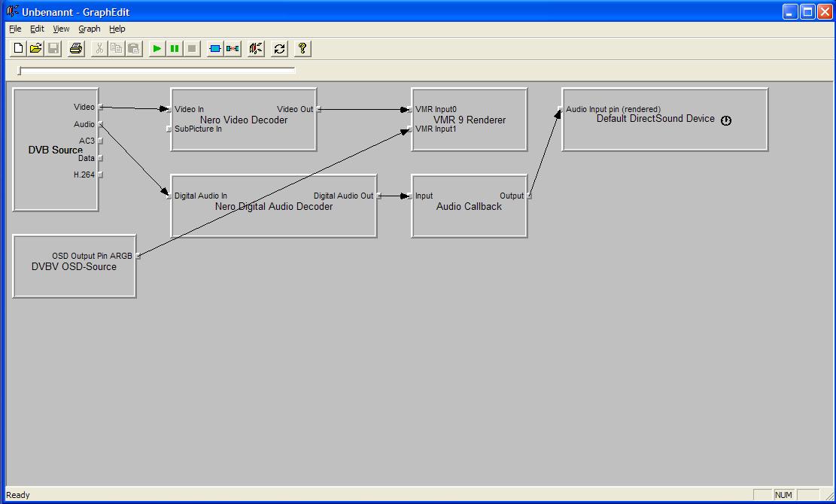Click the Disconnect filters toolbar icon
The height and width of the screenshot is (504, 836).
coord(233,48)
